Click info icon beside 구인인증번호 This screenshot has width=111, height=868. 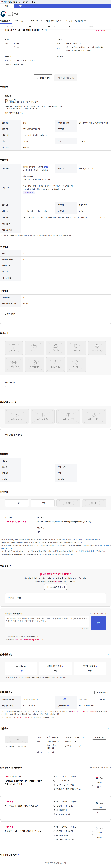[68, 705]
